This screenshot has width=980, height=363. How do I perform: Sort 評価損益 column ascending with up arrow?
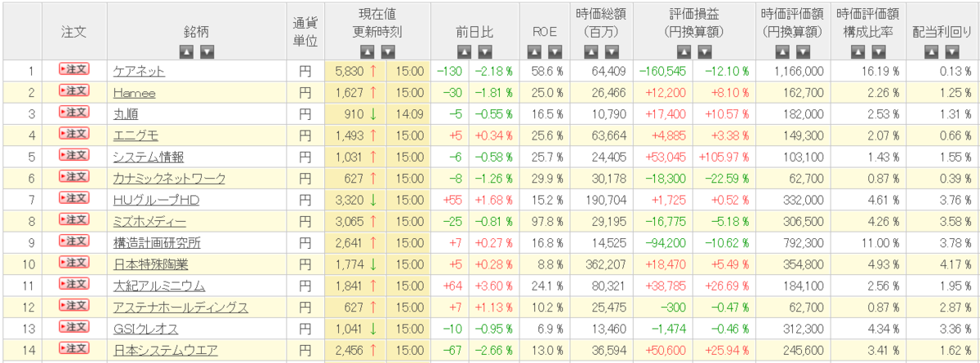684,52
